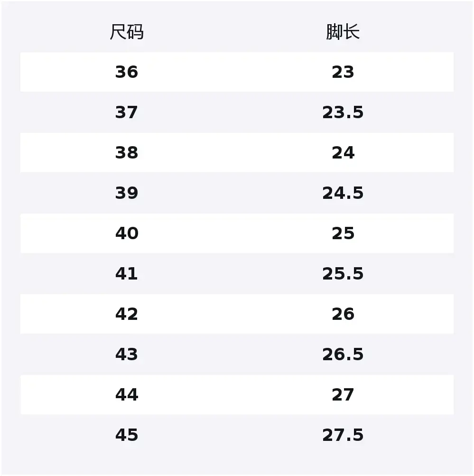
Task: Click the 脚长 column header
Action: coord(343,32)
